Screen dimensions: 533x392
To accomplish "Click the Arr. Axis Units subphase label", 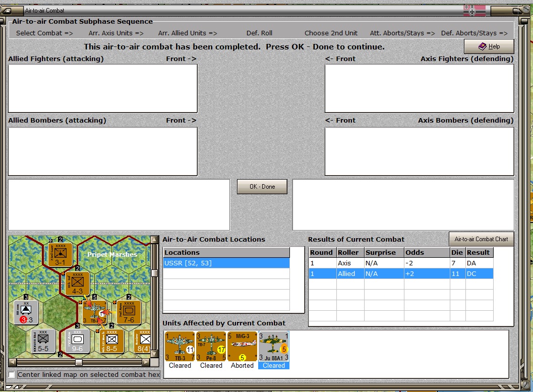I will (116, 33).
